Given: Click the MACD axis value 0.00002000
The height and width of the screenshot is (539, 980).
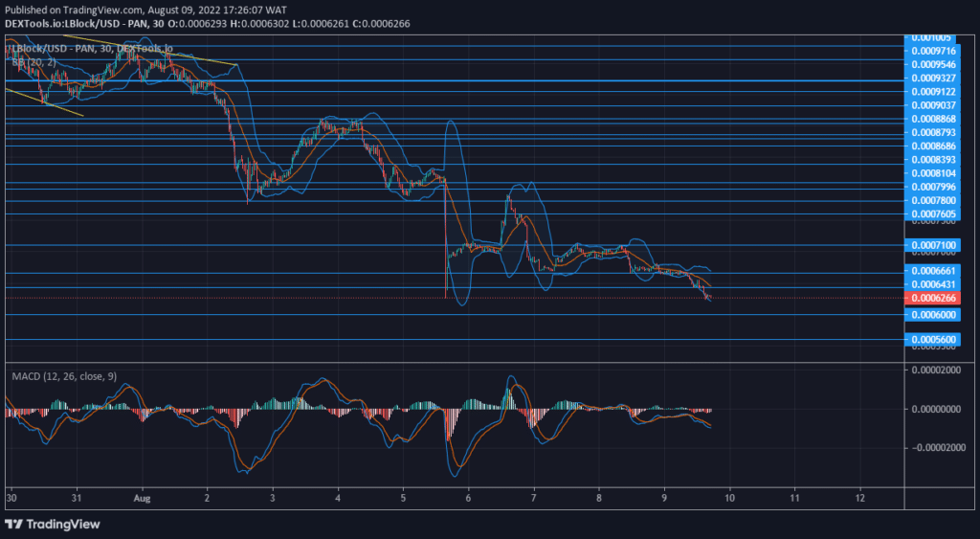Looking at the screenshot, I should (937, 371).
